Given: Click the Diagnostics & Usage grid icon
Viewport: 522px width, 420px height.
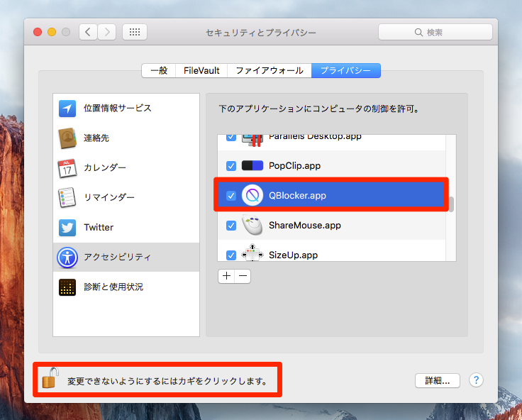Looking at the screenshot, I should [x=67, y=287].
